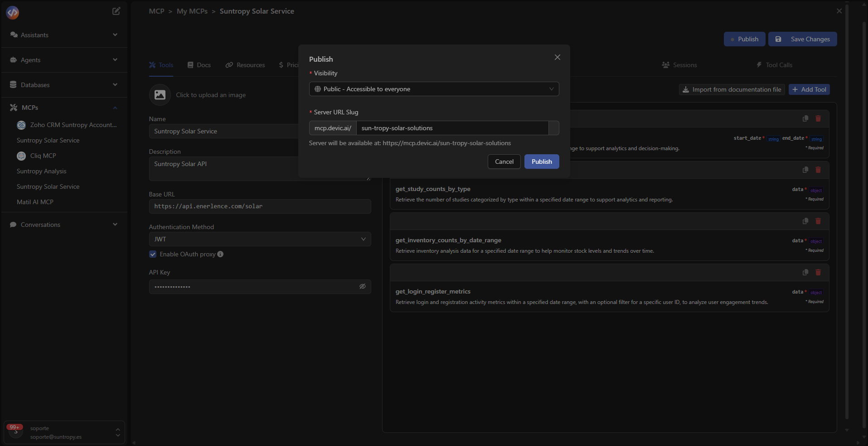
Task: Expand the Databases section
Action: 115,85
